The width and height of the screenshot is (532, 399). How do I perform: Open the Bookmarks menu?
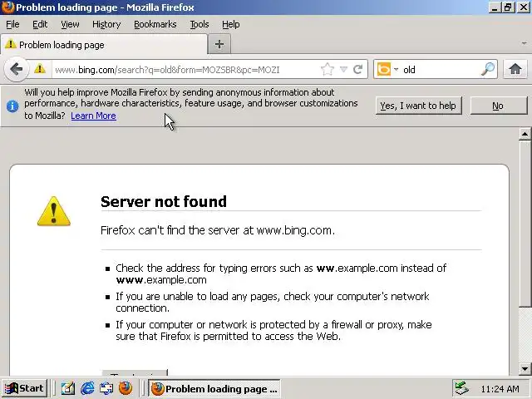tap(155, 24)
